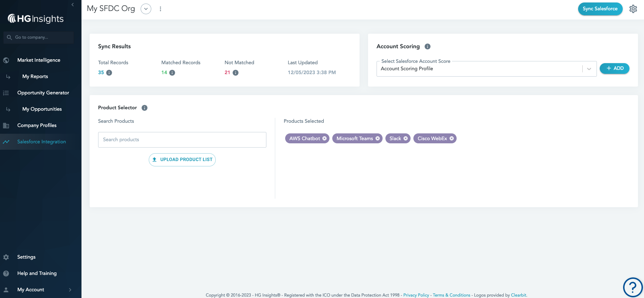
Task: Open Market Intelligence section
Action: (39, 60)
